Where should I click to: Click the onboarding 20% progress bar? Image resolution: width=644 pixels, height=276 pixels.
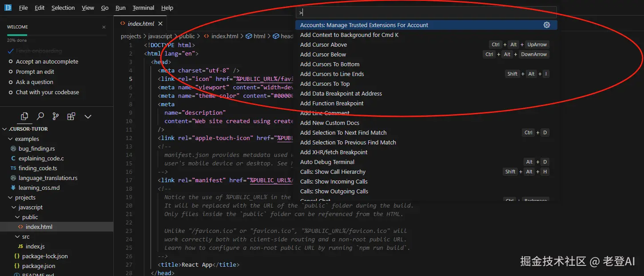tap(56, 35)
